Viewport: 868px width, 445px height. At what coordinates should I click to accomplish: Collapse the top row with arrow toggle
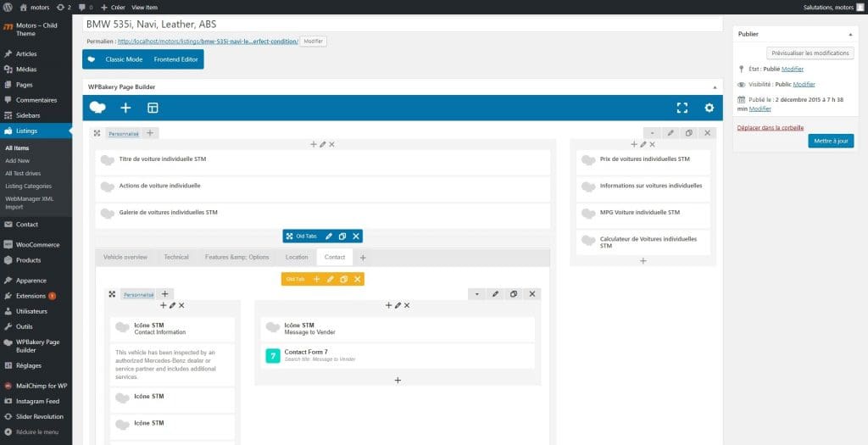coord(652,133)
